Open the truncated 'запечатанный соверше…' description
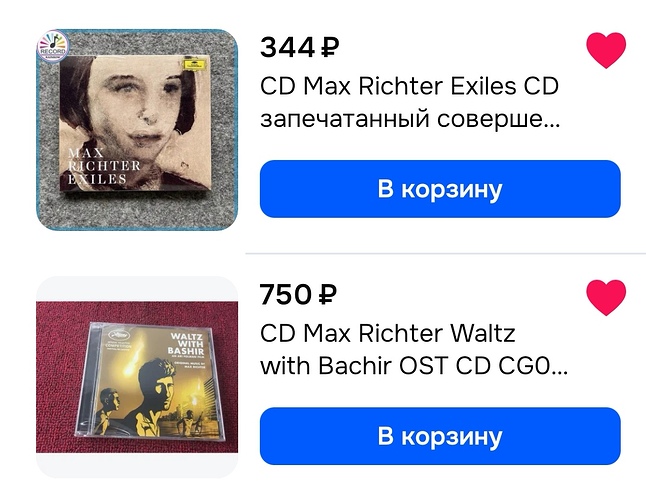646x500 pixels. [x=410, y=119]
